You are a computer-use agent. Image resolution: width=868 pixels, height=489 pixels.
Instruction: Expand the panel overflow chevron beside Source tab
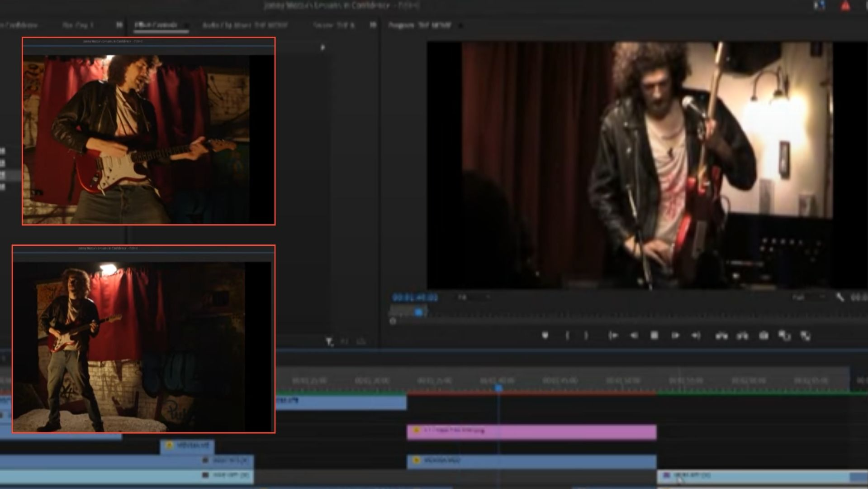pyautogui.click(x=373, y=25)
